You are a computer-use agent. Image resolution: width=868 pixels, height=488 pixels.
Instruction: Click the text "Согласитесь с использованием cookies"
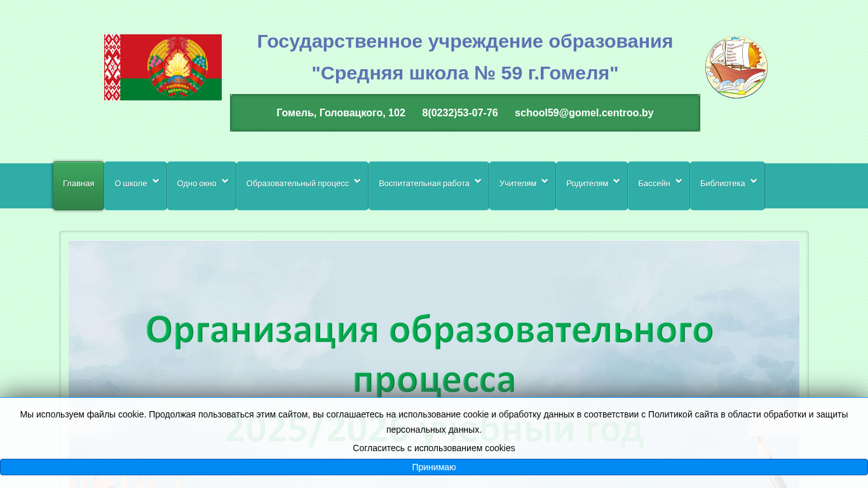(434, 448)
